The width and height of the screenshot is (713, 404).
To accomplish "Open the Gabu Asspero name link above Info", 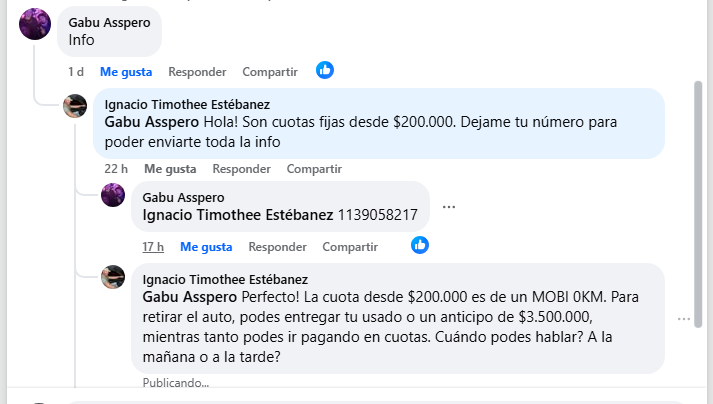I will pyautogui.click(x=110, y=22).
